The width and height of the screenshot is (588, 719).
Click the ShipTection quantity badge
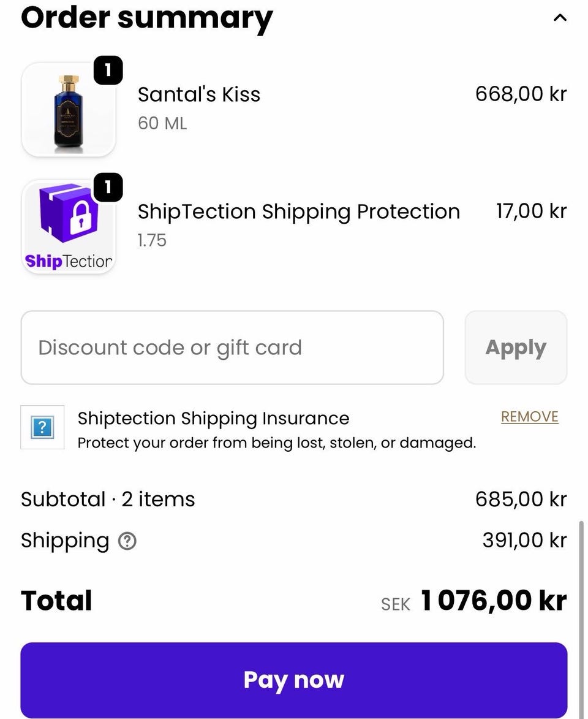click(108, 187)
